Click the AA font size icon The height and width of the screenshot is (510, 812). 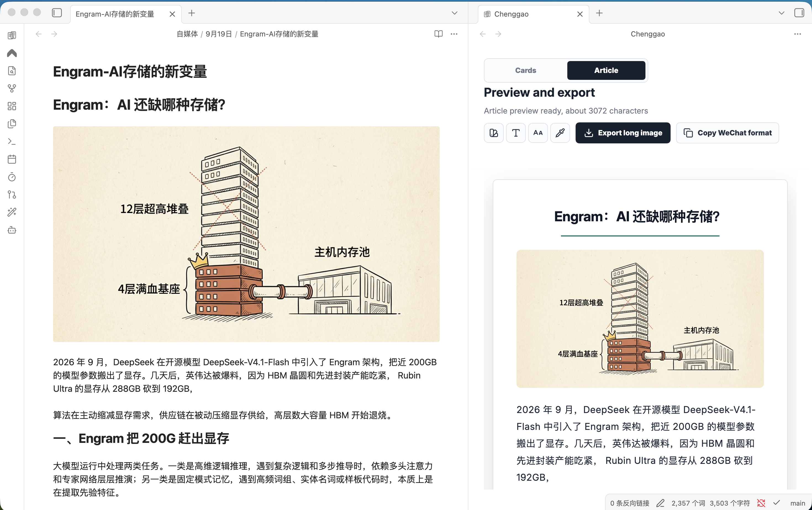pyautogui.click(x=538, y=133)
